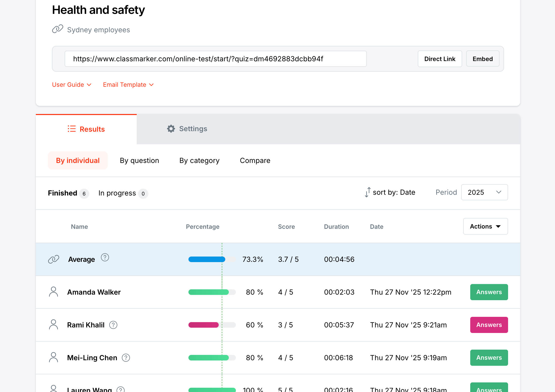This screenshot has height=392, width=555.
Task: Switch to the By question tab
Action: pos(139,160)
